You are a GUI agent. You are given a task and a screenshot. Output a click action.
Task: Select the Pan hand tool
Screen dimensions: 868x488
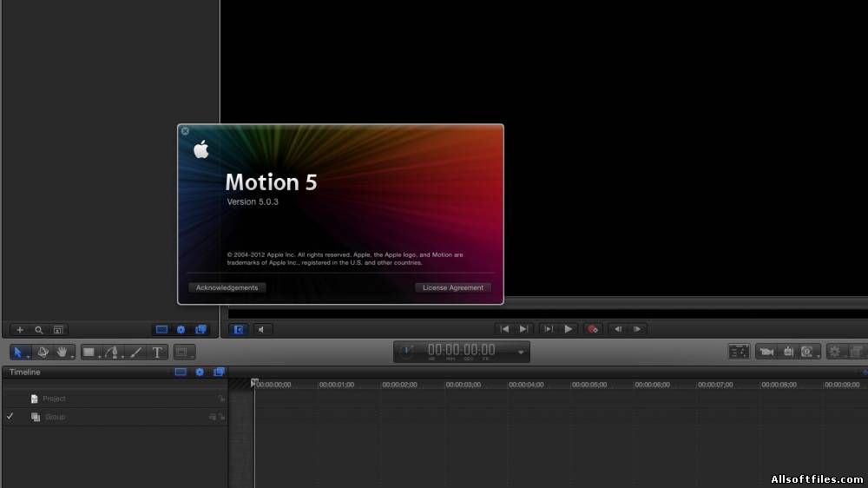tap(62, 352)
